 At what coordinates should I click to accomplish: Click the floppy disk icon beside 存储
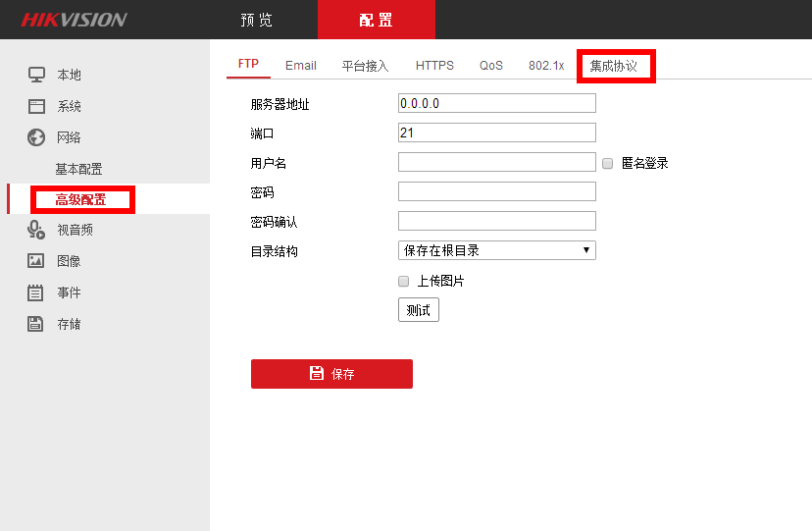tap(36, 324)
